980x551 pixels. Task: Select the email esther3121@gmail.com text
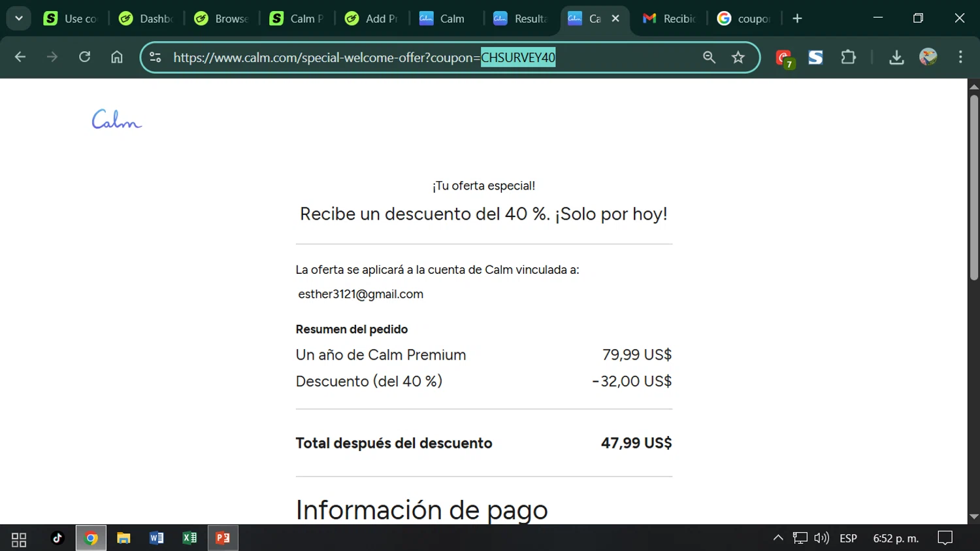pos(361,294)
